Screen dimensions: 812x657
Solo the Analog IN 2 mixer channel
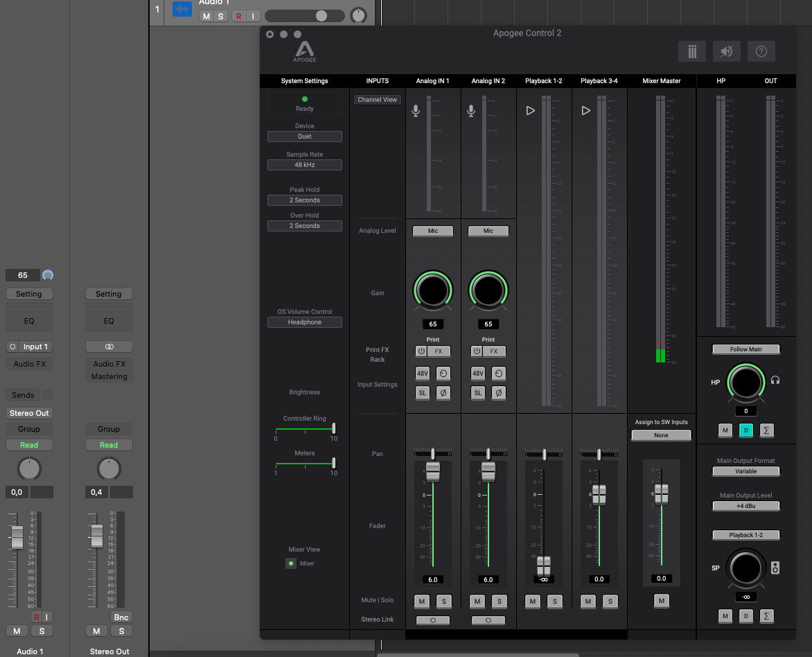coord(500,602)
